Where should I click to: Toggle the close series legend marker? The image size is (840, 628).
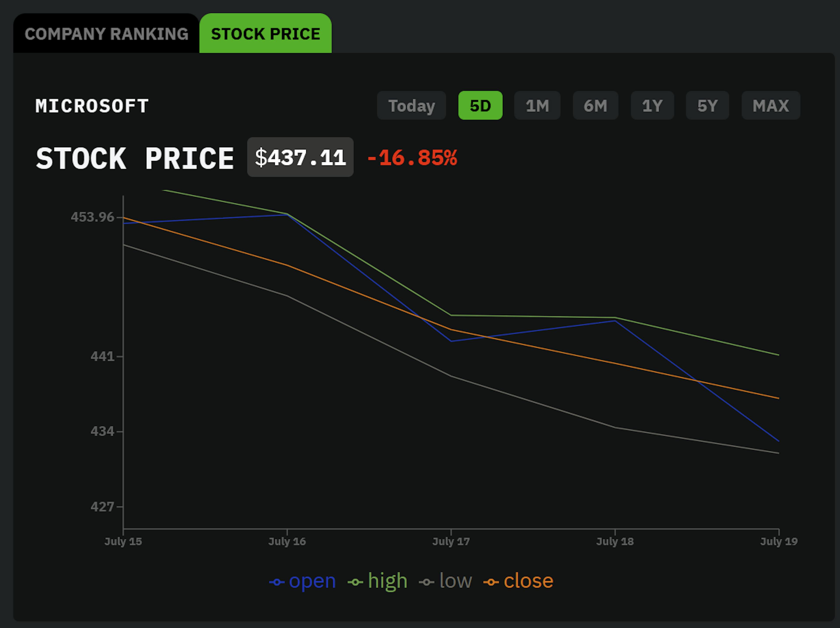(491, 582)
